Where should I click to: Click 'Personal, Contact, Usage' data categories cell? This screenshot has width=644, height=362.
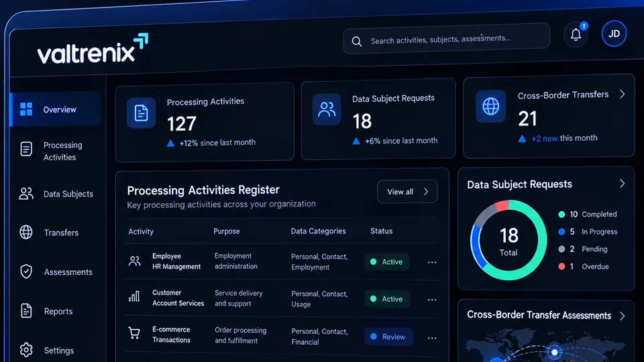319,299
